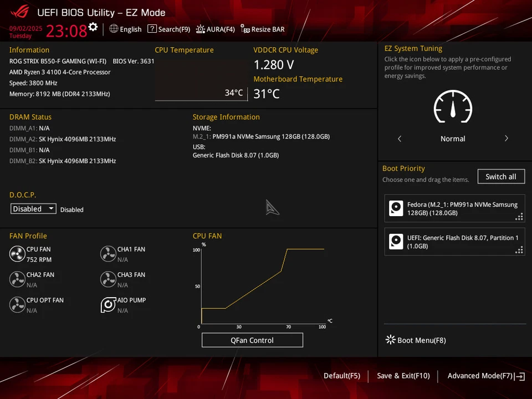Click the CHA1 FAN icon
Viewport: 532px width, 399px height.
pyautogui.click(x=108, y=254)
